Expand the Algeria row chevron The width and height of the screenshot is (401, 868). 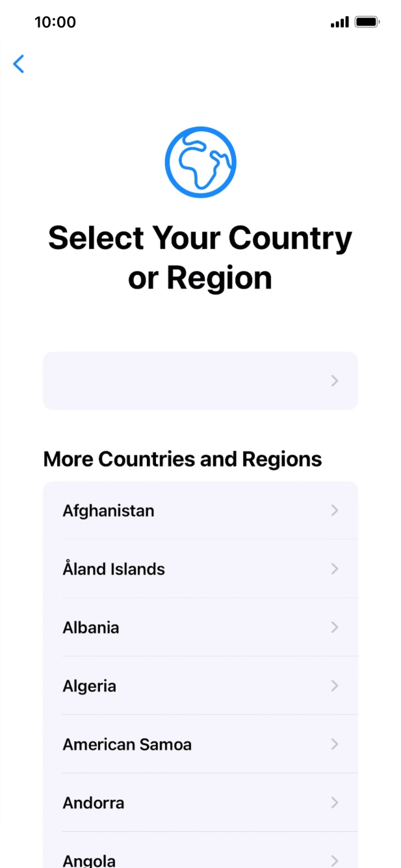[335, 685]
